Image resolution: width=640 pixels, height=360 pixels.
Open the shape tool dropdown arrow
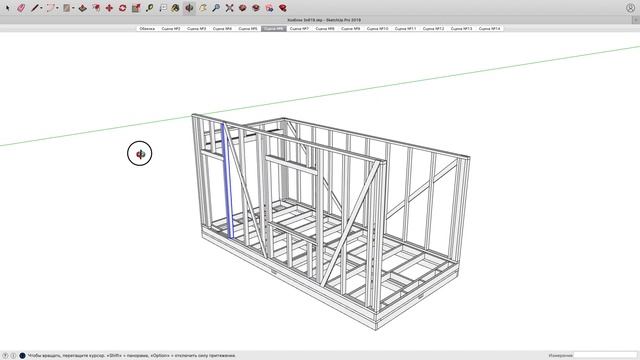click(x=73, y=8)
